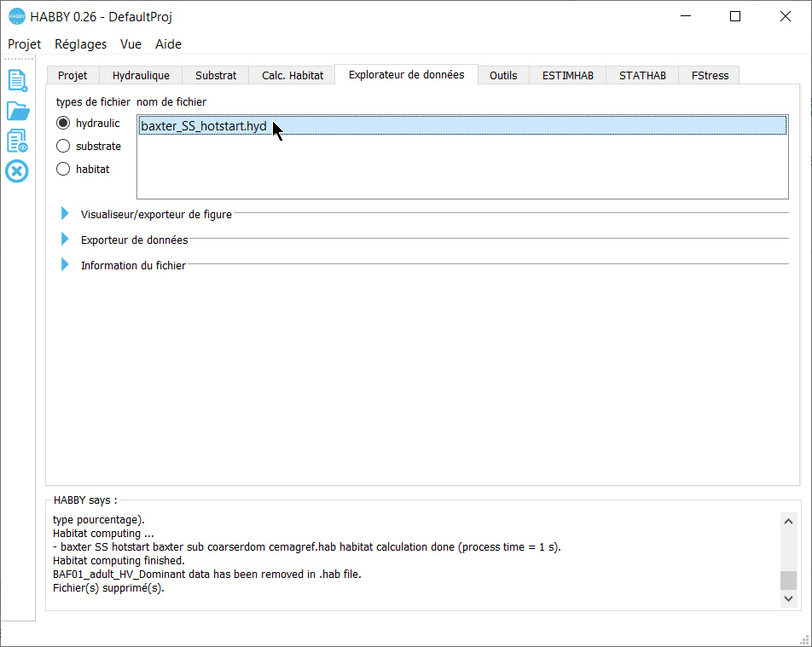812x647 pixels.
Task: Expand Visualiseur/exporteur de figure section
Action: [x=65, y=214]
